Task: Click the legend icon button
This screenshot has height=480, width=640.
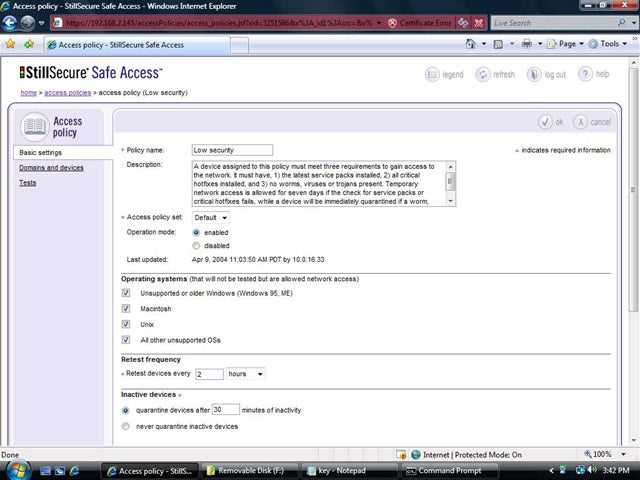Action: (x=432, y=75)
